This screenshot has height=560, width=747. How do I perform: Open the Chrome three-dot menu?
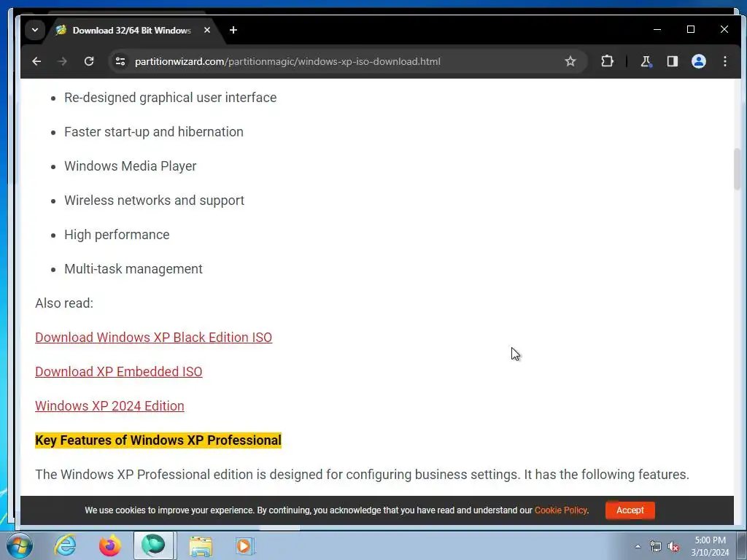724,61
